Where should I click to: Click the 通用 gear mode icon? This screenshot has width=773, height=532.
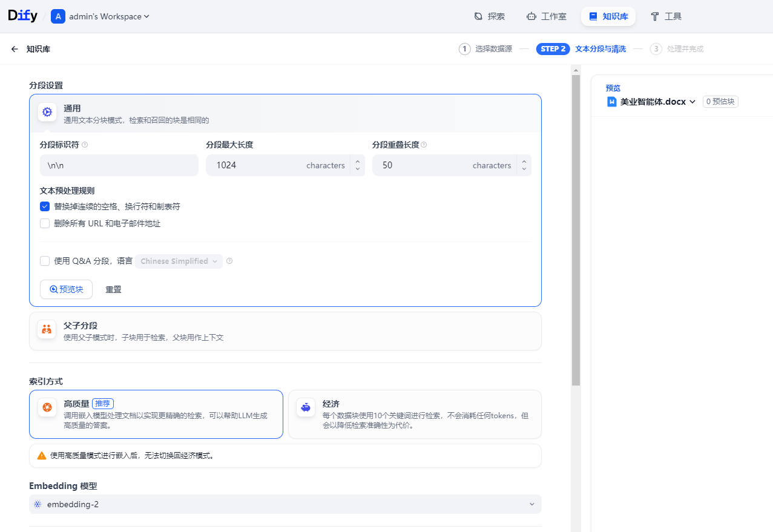click(47, 112)
